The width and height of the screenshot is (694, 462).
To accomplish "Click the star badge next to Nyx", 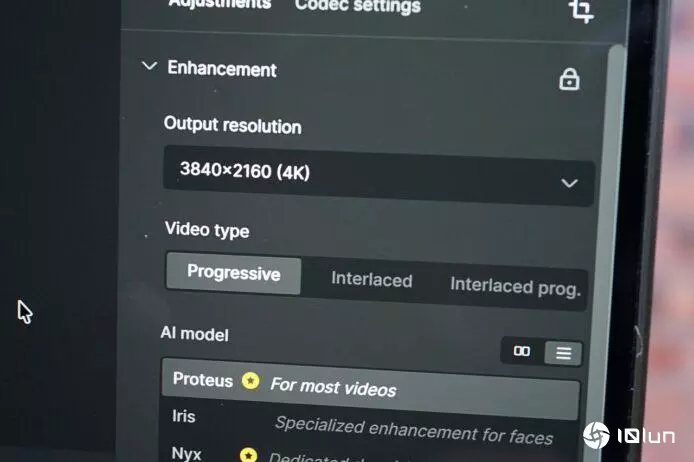I will [248, 455].
